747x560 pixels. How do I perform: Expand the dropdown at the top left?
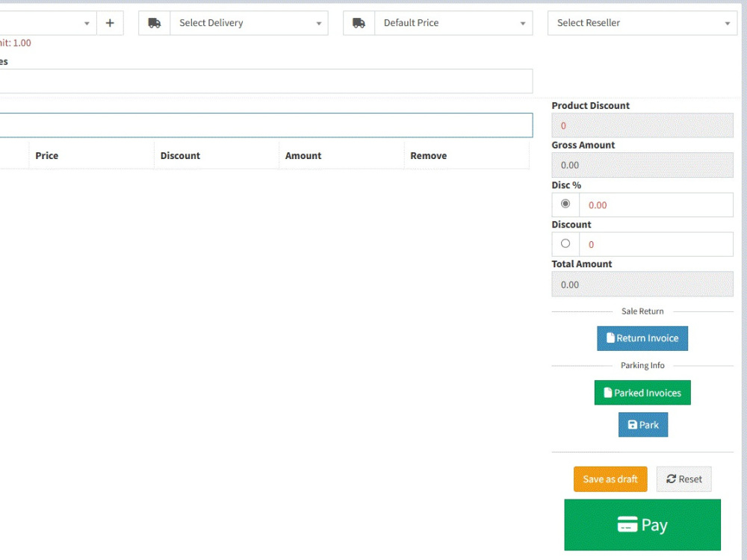pos(87,22)
